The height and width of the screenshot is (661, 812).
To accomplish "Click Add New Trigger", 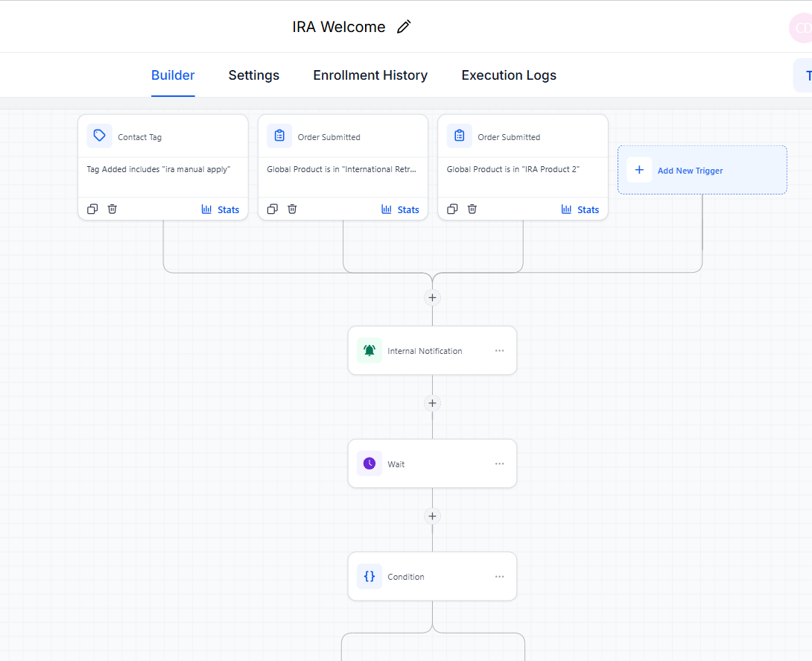I will (702, 170).
